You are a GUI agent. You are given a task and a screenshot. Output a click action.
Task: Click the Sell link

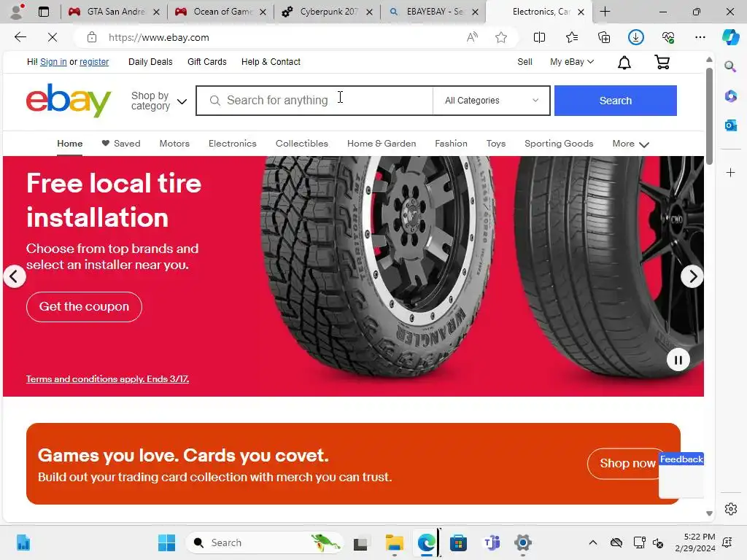point(525,62)
